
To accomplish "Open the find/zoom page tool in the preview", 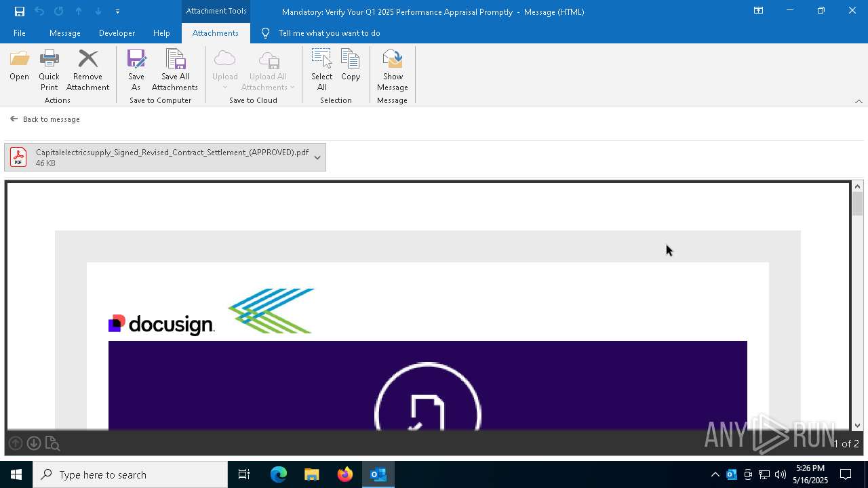I will tap(52, 444).
